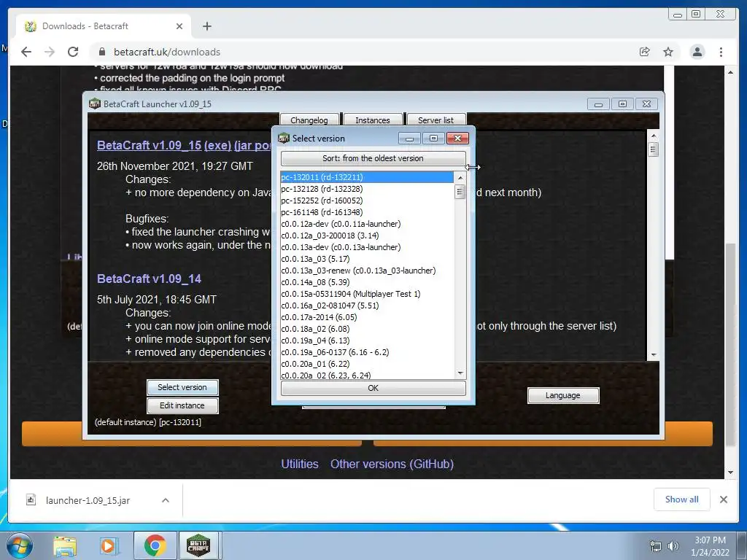Select version pc-132128 (rd-132328)

point(367,189)
